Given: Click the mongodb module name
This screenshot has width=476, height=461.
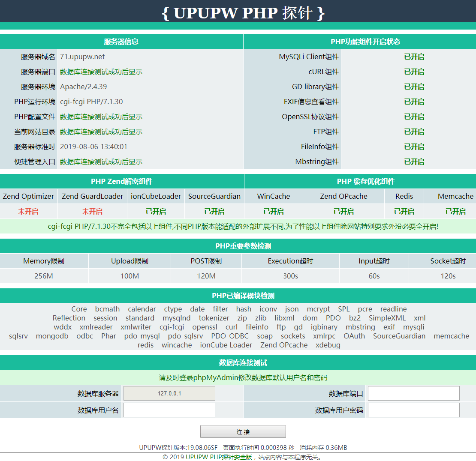Looking at the screenshot, I should pos(52,336).
